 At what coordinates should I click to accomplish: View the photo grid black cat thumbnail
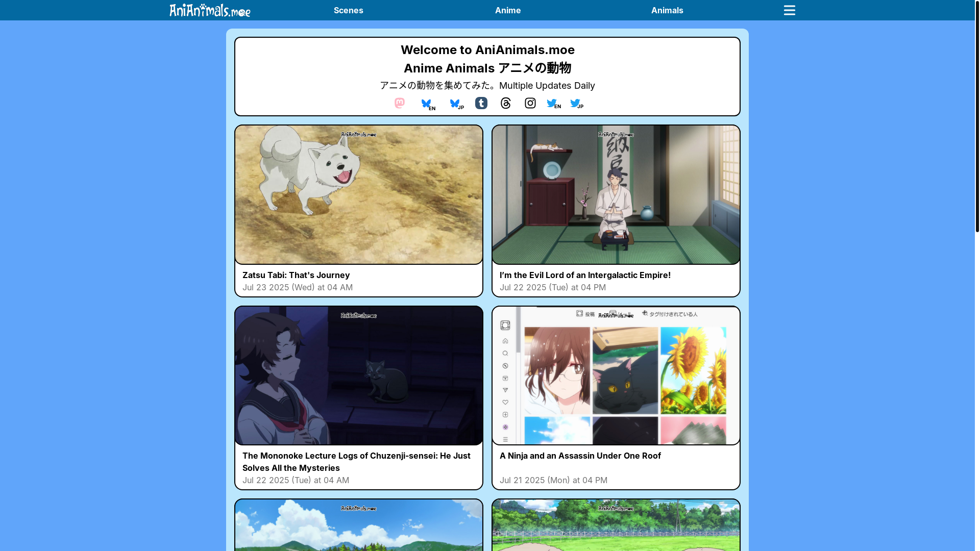click(x=616, y=375)
